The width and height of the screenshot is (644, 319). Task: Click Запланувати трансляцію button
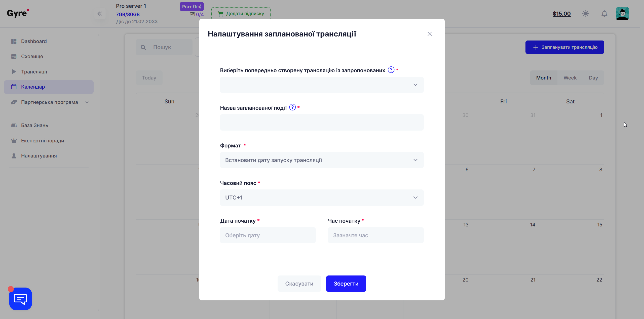(x=564, y=47)
